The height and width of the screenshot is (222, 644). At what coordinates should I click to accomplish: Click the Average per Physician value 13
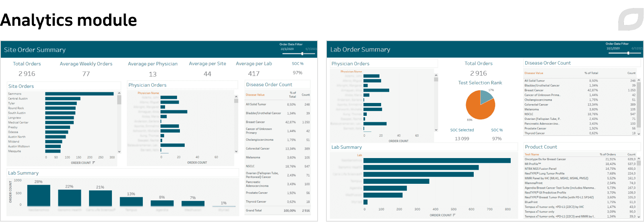click(x=153, y=74)
